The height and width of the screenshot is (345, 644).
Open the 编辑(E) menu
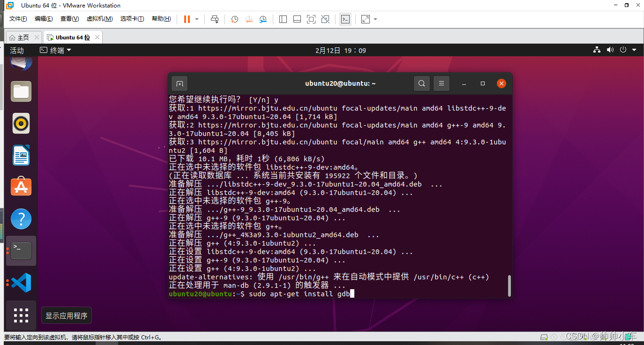[x=44, y=19]
